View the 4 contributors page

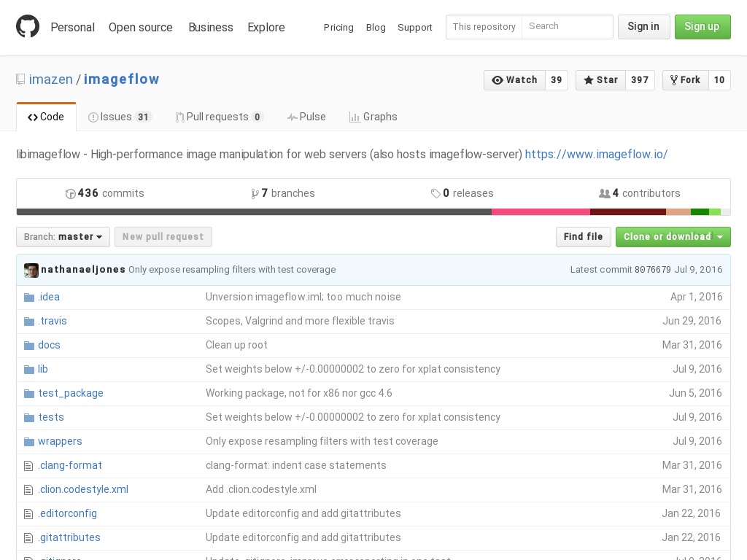point(639,193)
